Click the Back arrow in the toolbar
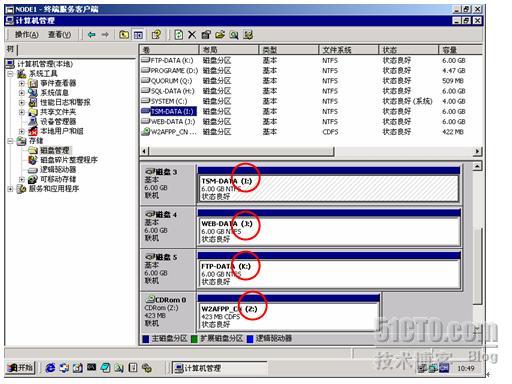Image resolution: width=512 pixels, height=384 pixels. [x=91, y=34]
